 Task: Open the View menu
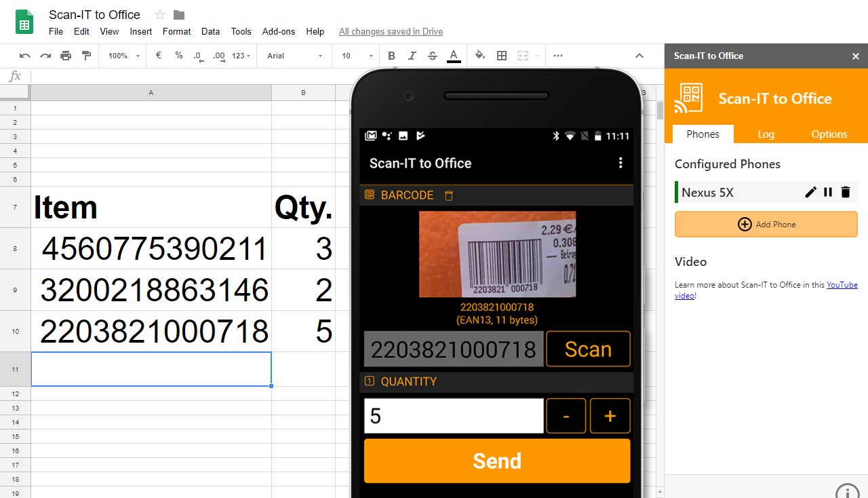(x=109, y=31)
